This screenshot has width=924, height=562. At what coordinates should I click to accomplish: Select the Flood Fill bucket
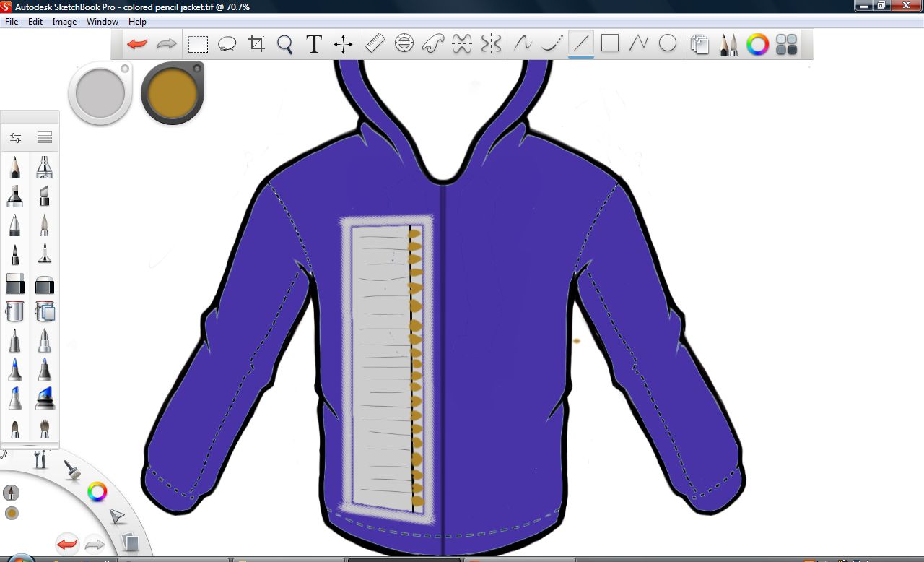coord(15,311)
